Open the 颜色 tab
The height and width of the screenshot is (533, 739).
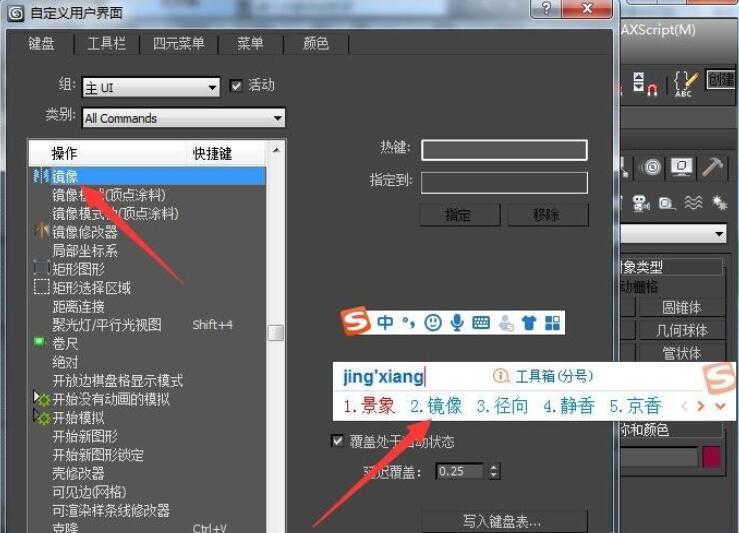pos(315,44)
